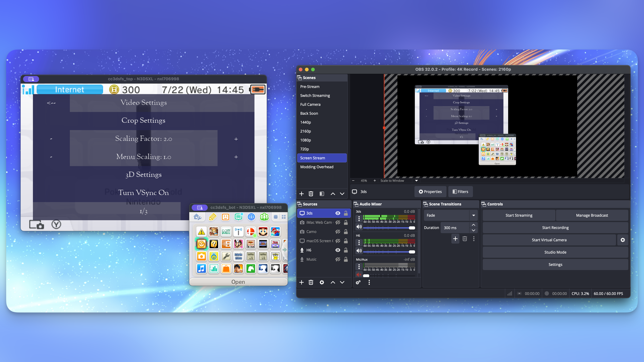Select the System Settings wrench app
The width and height of the screenshot is (644, 362).
226,256
